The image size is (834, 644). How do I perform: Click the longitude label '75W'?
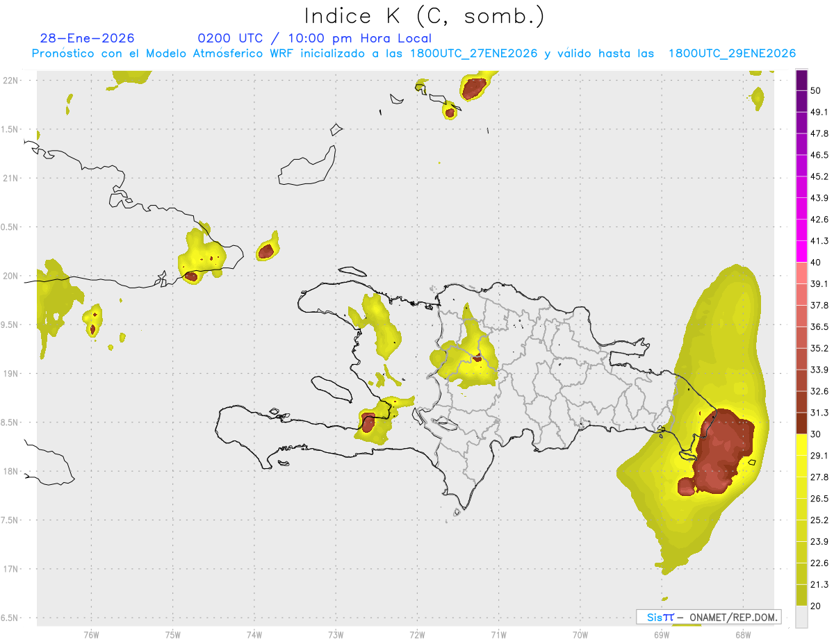[173, 634]
